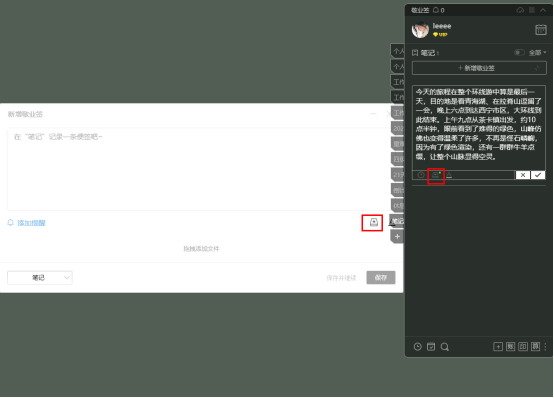
Task: Add a category with the plus side tab
Action: point(397,236)
